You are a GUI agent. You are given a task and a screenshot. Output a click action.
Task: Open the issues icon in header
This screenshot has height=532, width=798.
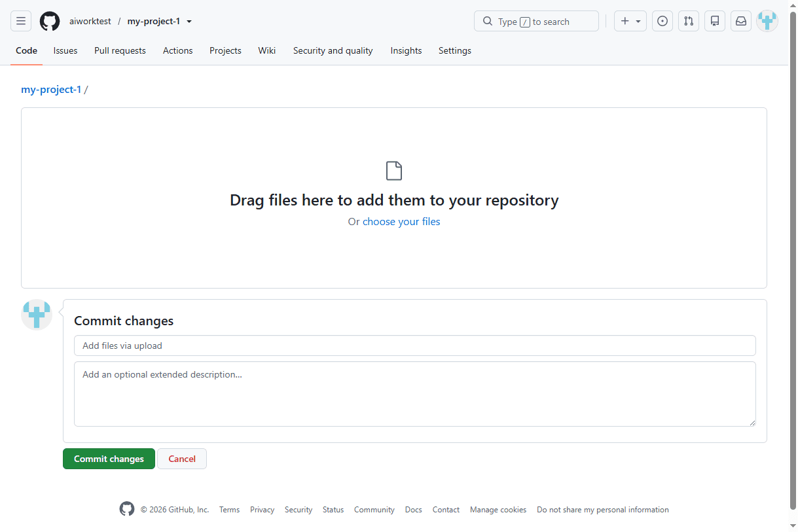click(x=662, y=21)
